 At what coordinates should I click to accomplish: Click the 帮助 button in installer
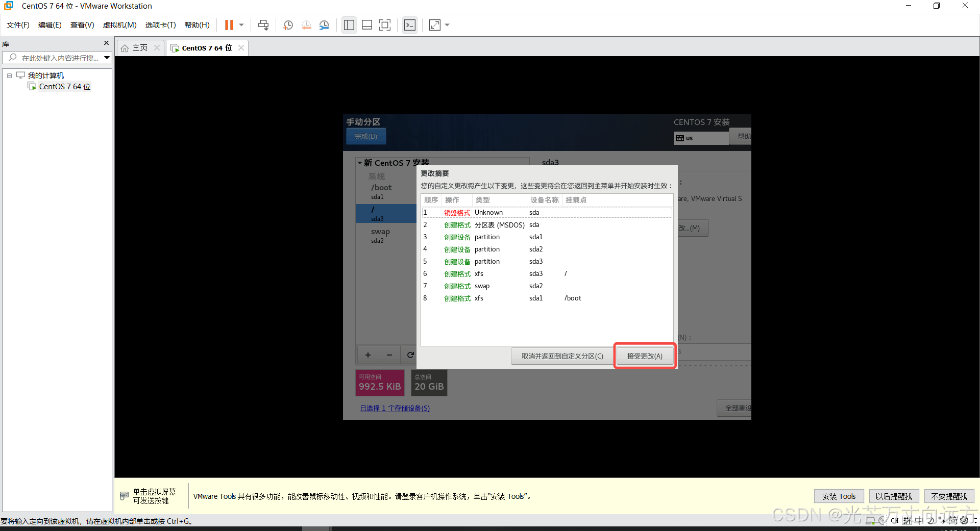point(741,136)
